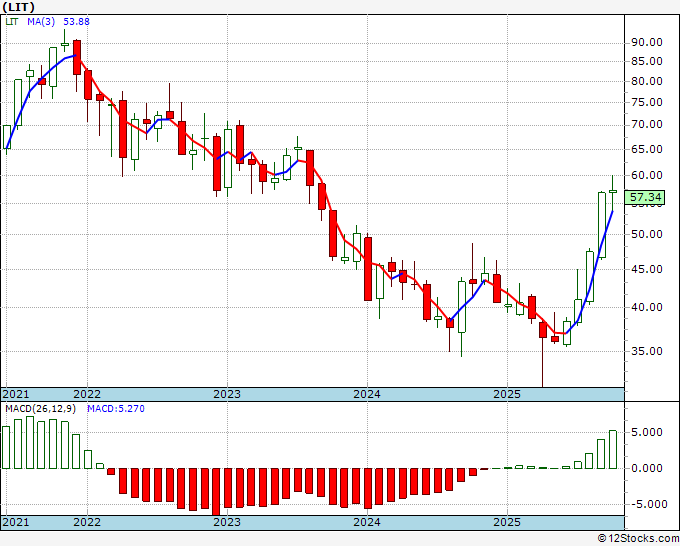Click the 85.00 price axis label
680x546 pixels.
(647, 62)
